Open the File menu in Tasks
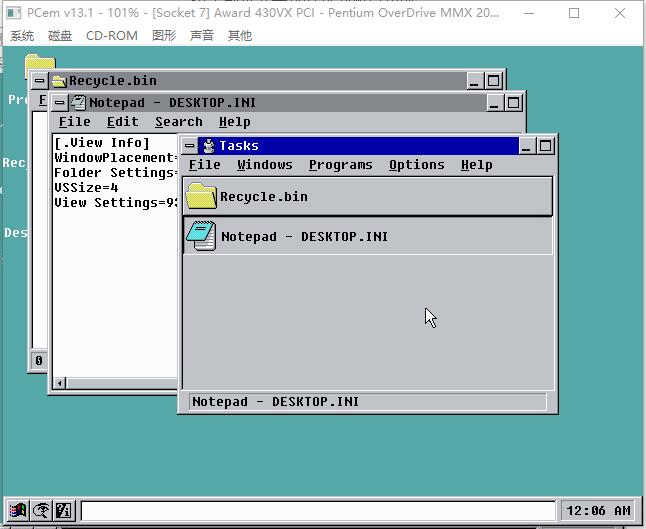The height and width of the screenshot is (529, 646). click(204, 165)
